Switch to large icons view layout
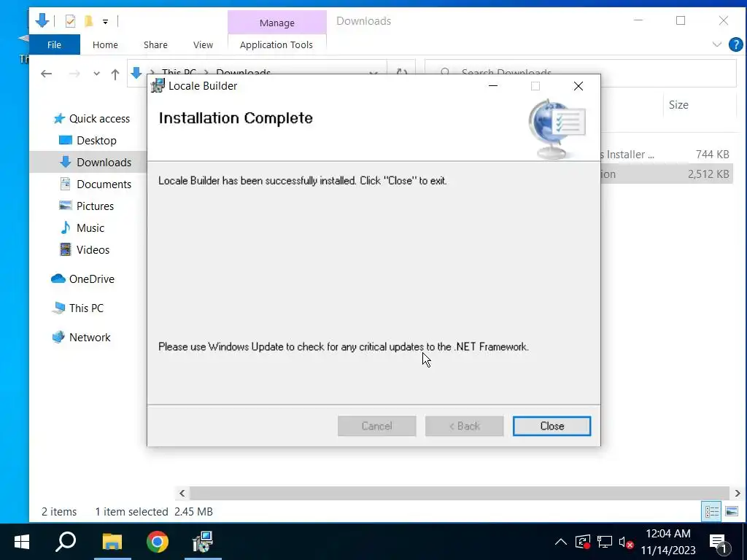The image size is (747, 560). point(732,512)
